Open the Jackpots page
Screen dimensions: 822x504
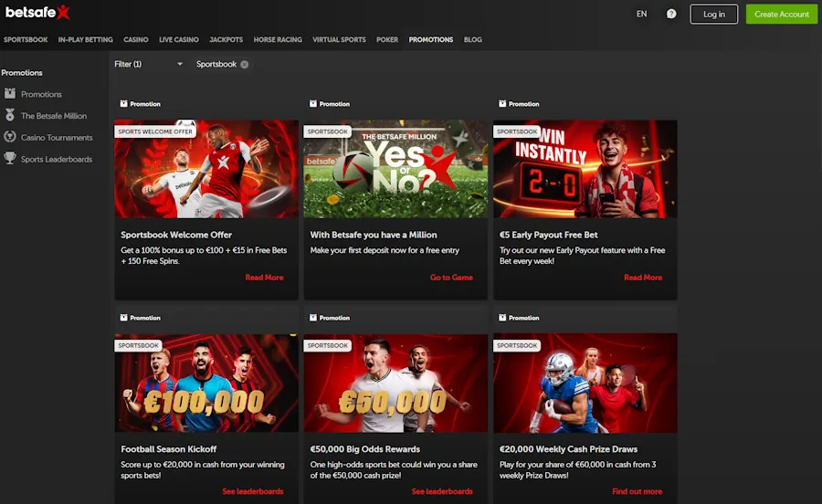[x=226, y=40]
